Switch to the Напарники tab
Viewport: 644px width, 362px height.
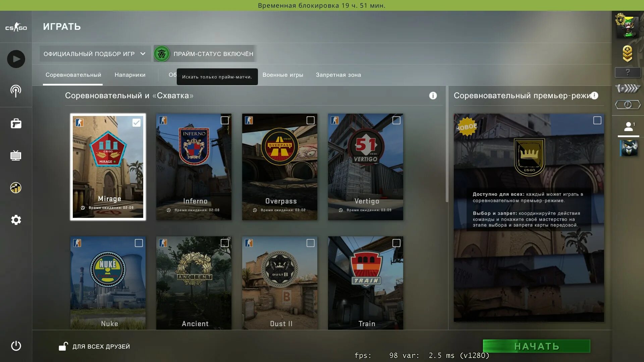click(130, 75)
